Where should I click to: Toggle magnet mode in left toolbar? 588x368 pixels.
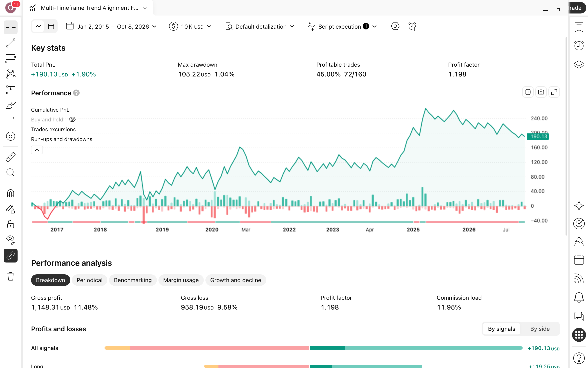point(11,193)
